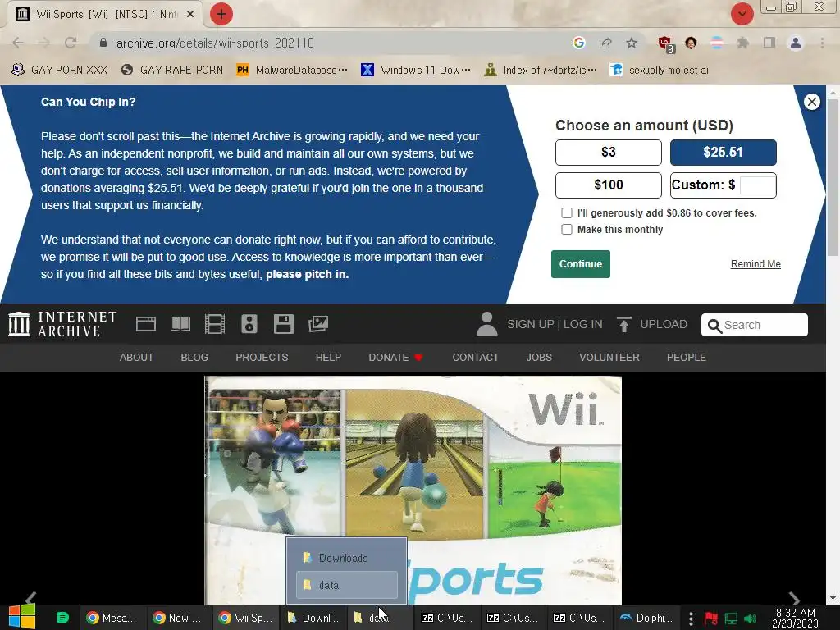Viewport: 840px width, 630px height.
Task: Open the VOLUNTEER menu item
Action: point(609,358)
